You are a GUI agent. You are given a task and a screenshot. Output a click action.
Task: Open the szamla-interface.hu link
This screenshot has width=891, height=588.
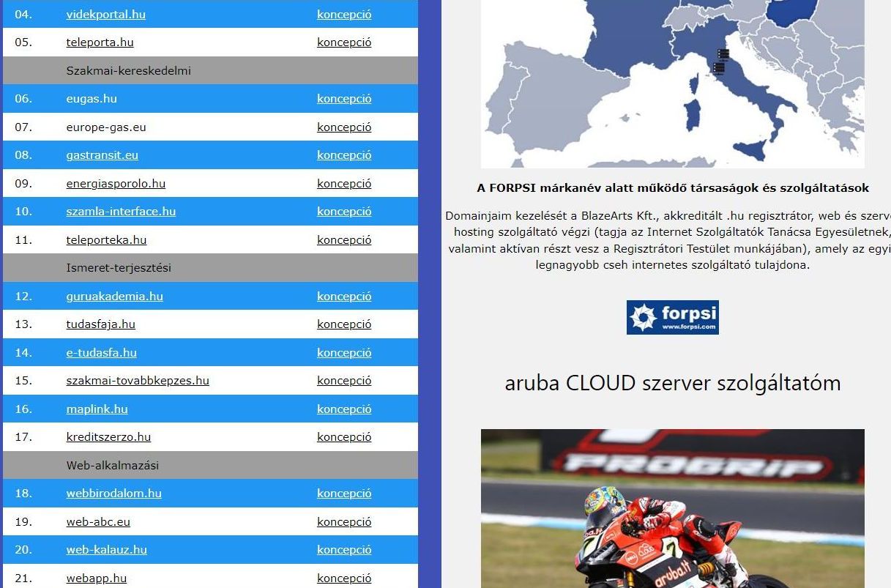tap(121, 212)
